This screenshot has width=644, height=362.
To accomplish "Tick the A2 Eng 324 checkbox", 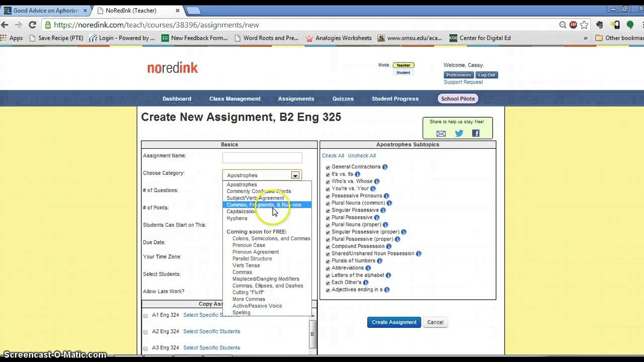I will click(x=145, y=332).
